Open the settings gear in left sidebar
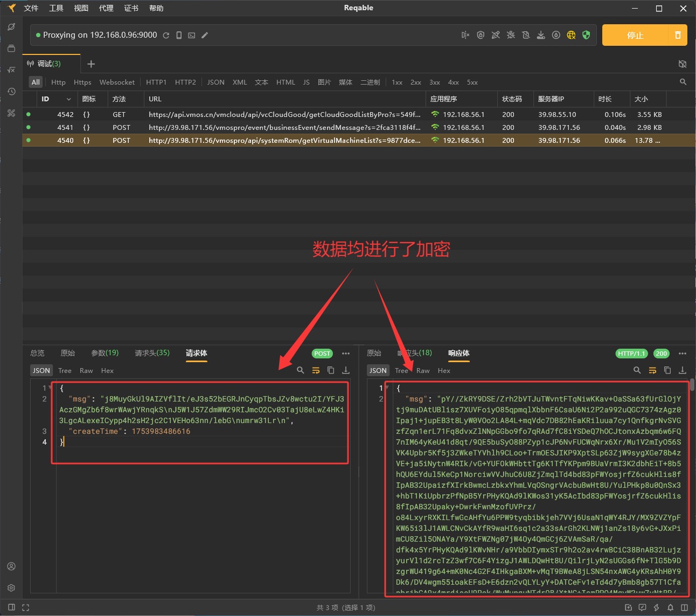This screenshot has width=696, height=616. pos(11,588)
